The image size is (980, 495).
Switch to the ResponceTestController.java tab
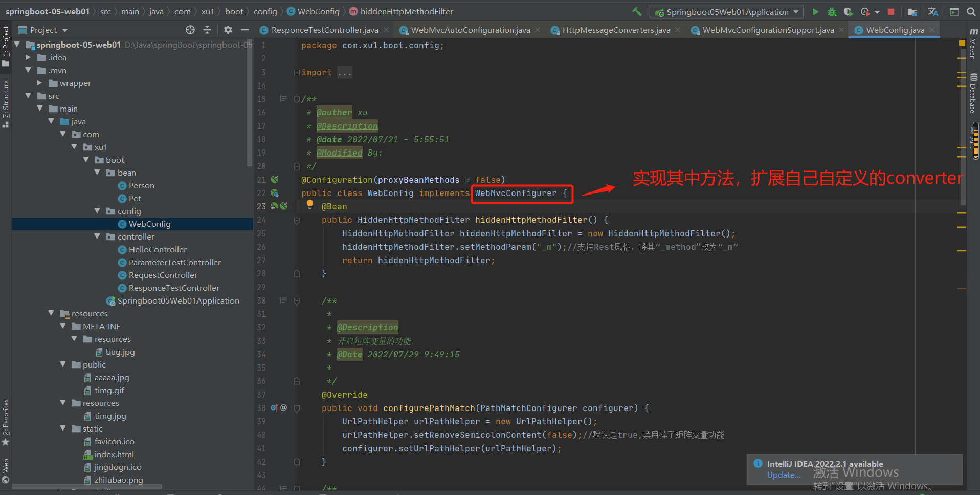point(324,30)
